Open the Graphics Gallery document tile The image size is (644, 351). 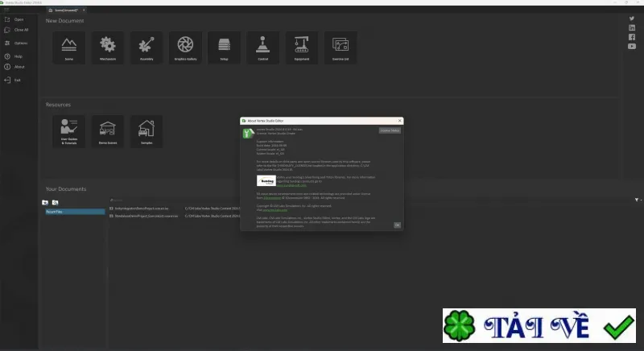click(185, 47)
